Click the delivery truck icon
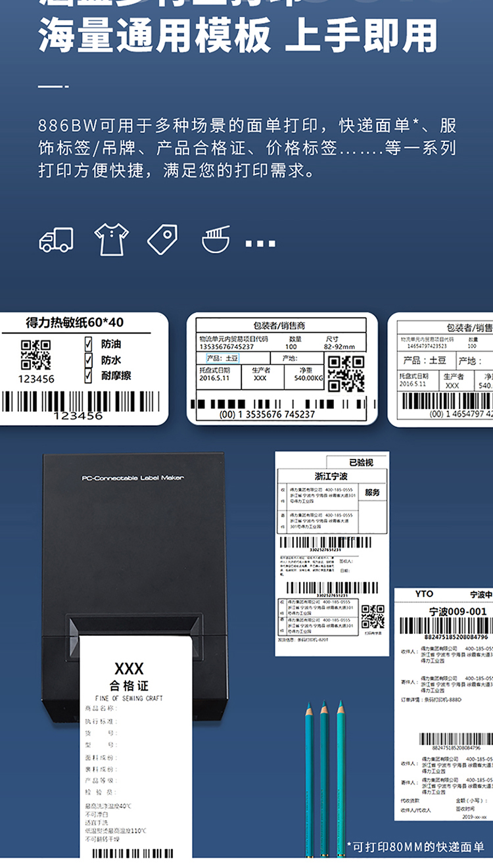 tap(56, 240)
